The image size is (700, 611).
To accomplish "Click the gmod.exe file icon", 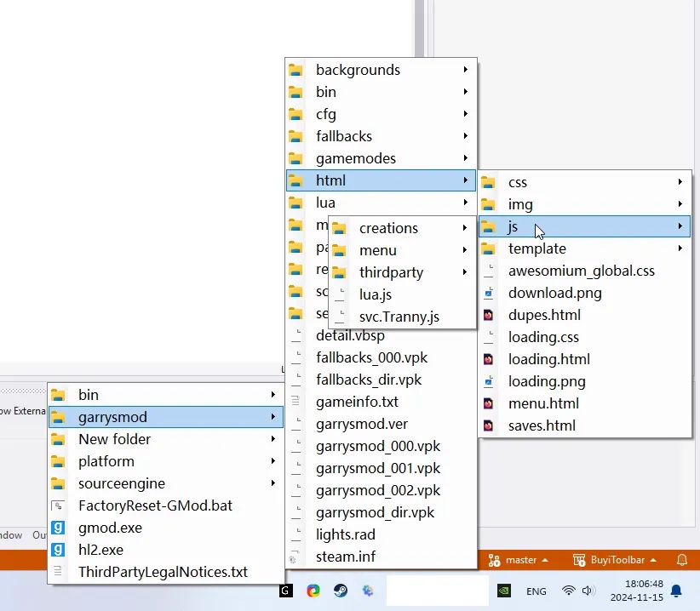I will click(58, 528).
